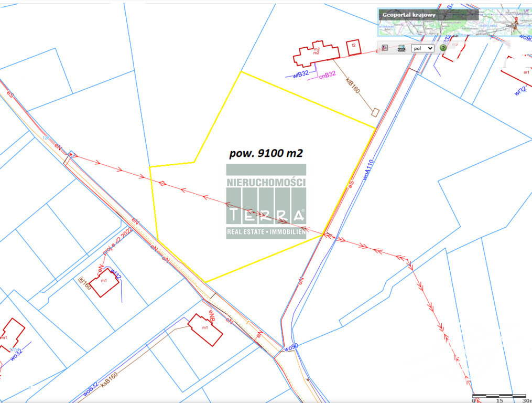This screenshot has height=403, width=532.
Task: Select the t2 building outline
Action: pos(354,47)
